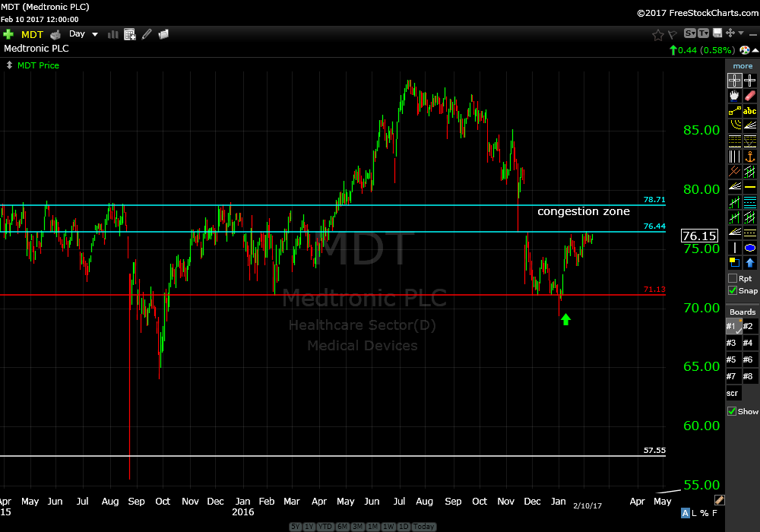Viewport: 760px width, 532px height.
Task: Click the add indicator calendar icon
Action: pyautogui.click(x=130, y=34)
